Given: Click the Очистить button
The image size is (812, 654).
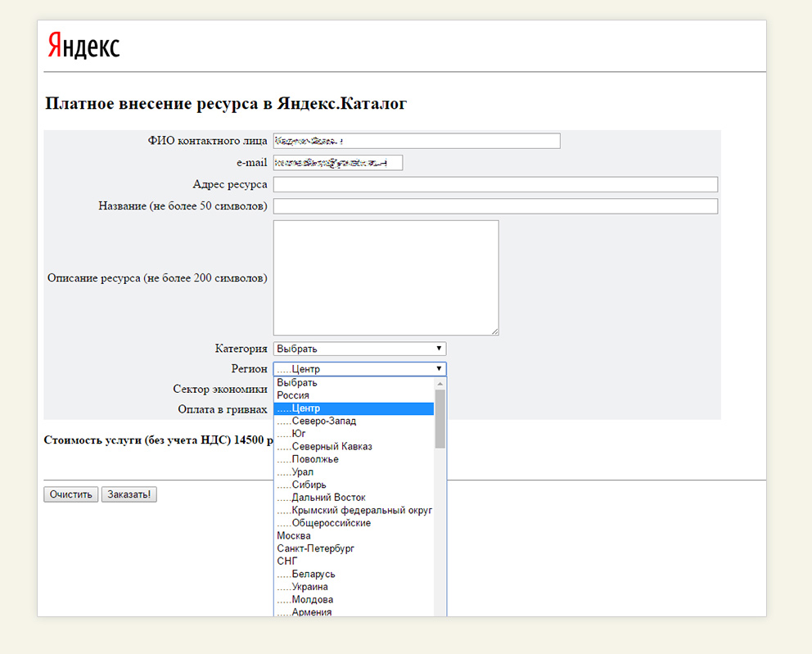Looking at the screenshot, I should pyautogui.click(x=71, y=494).
